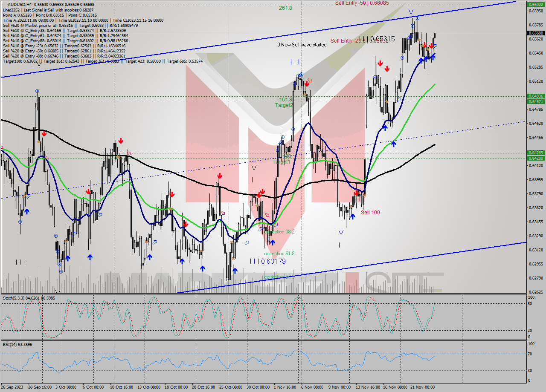Click the green 'Target2' label
Viewport: 546px width, 392px height.
[284, 105]
